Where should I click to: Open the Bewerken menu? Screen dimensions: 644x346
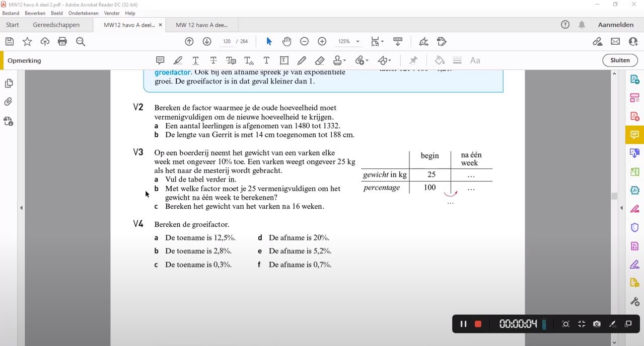(35, 13)
